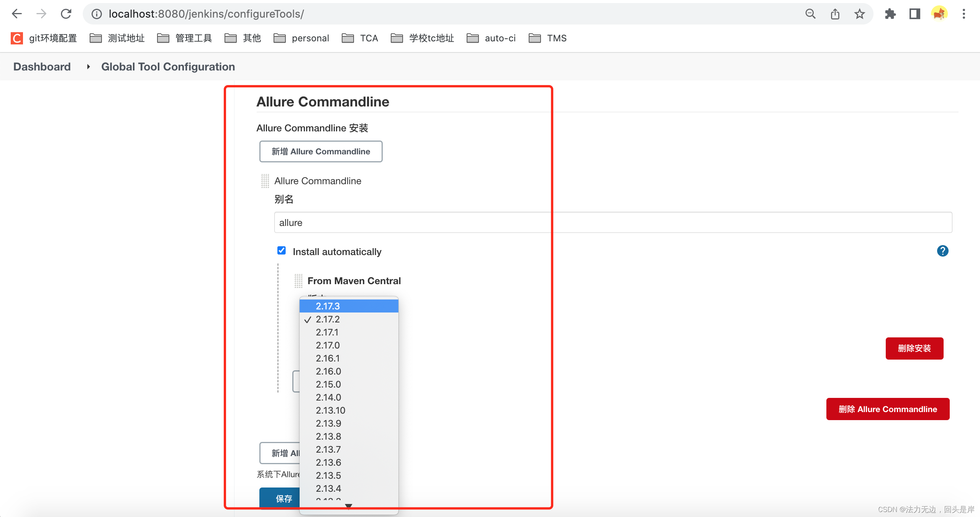
Task: Open the Chrome three-dot menu
Action: [x=964, y=14]
